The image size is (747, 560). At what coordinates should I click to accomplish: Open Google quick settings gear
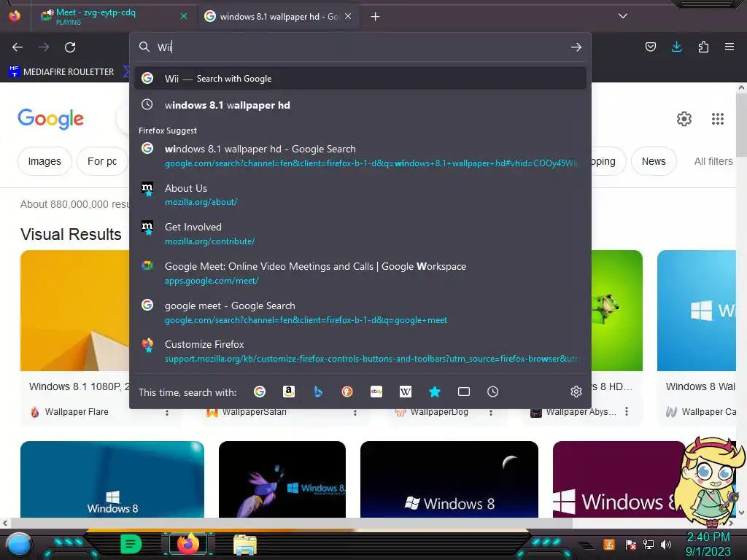click(684, 119)
